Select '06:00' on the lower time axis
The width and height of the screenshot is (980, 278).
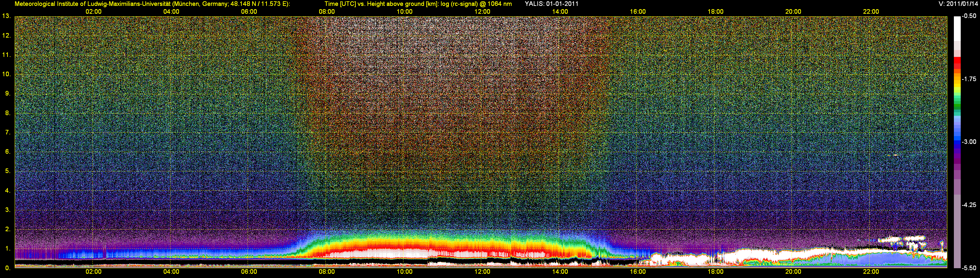(x=249, y=272)
